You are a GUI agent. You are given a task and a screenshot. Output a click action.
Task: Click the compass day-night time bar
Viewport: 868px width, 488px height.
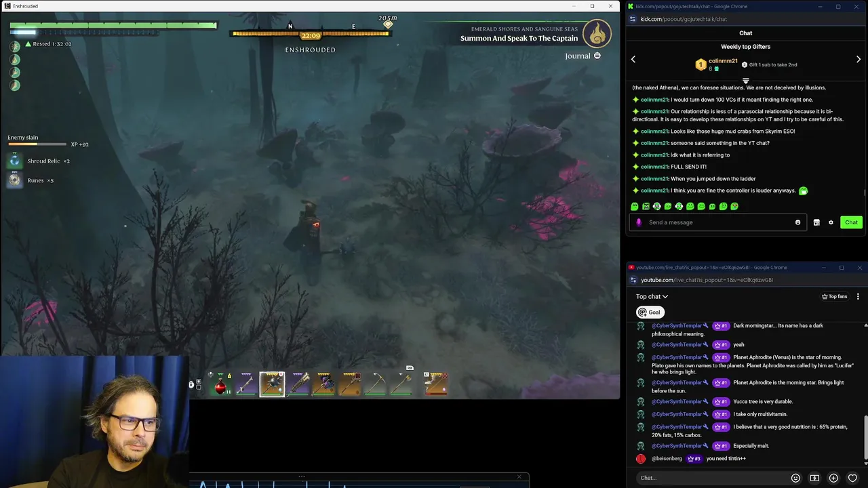point(311,35)
